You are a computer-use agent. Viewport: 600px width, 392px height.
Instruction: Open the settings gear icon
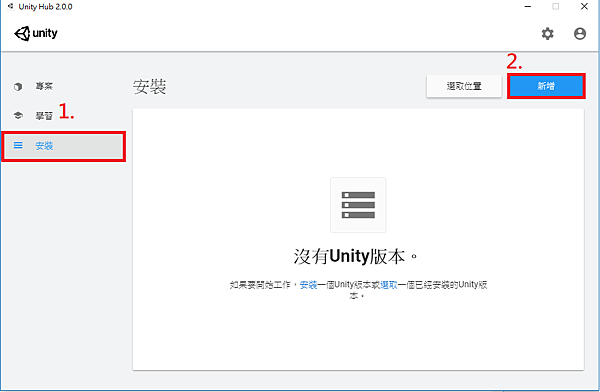point(548,34)
